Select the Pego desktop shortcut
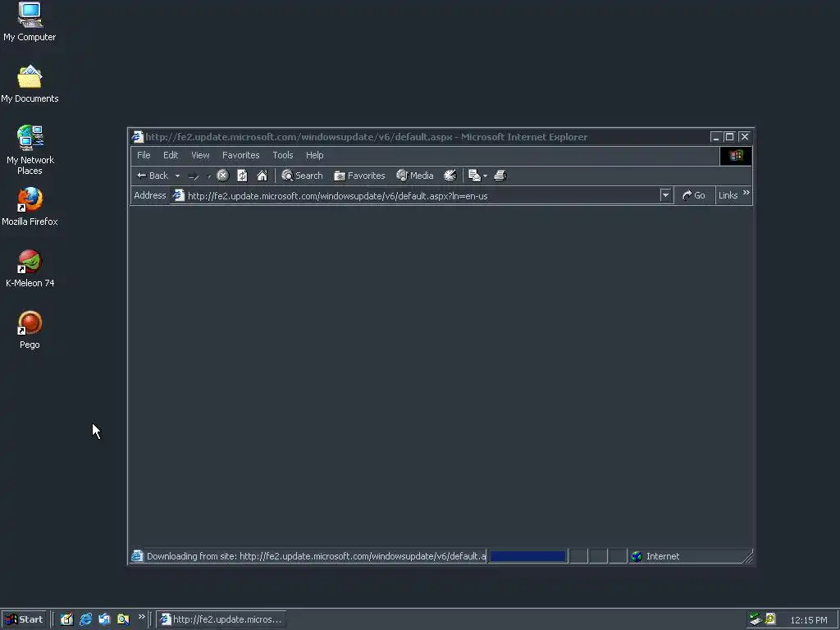The width and height of the screenshot is (840, 630). pos(30,330)
